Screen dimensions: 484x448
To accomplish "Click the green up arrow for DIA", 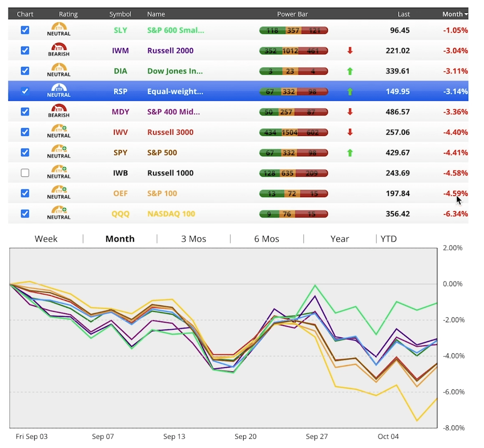I will tap(350, 71).
